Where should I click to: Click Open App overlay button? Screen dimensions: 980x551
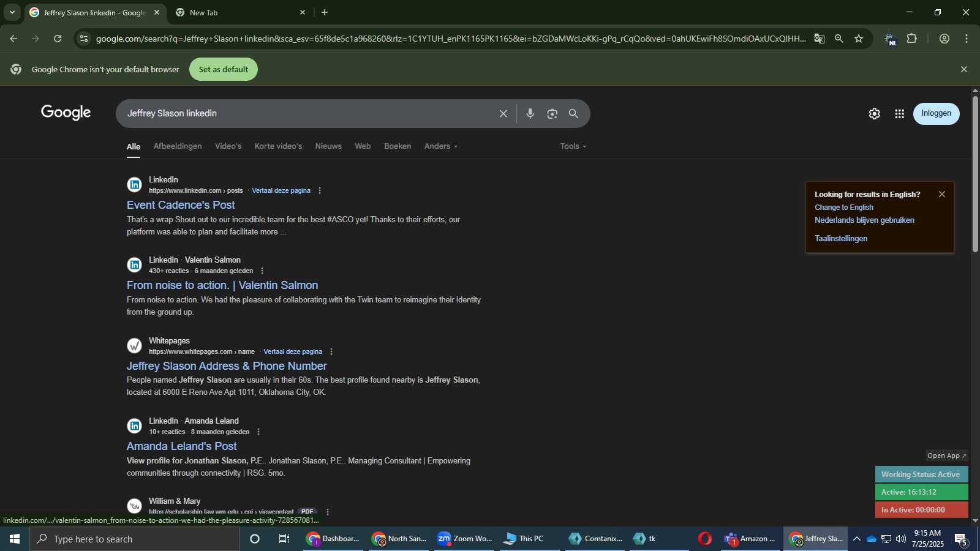click(946, 455)
